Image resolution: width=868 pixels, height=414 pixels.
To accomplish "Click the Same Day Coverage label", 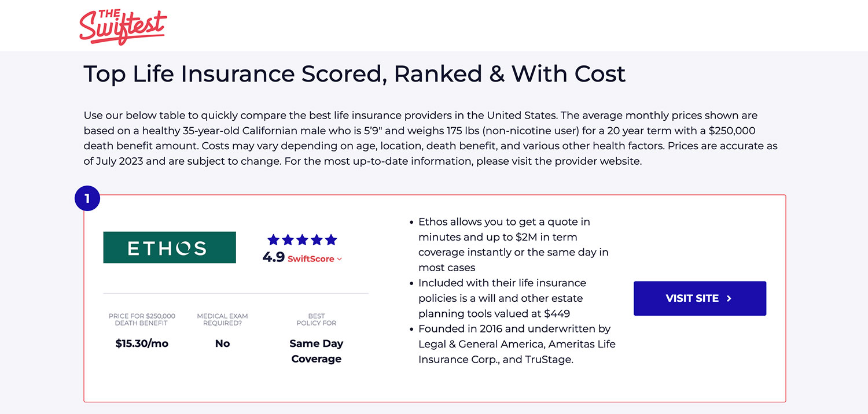I will click(x=316, y=350).
